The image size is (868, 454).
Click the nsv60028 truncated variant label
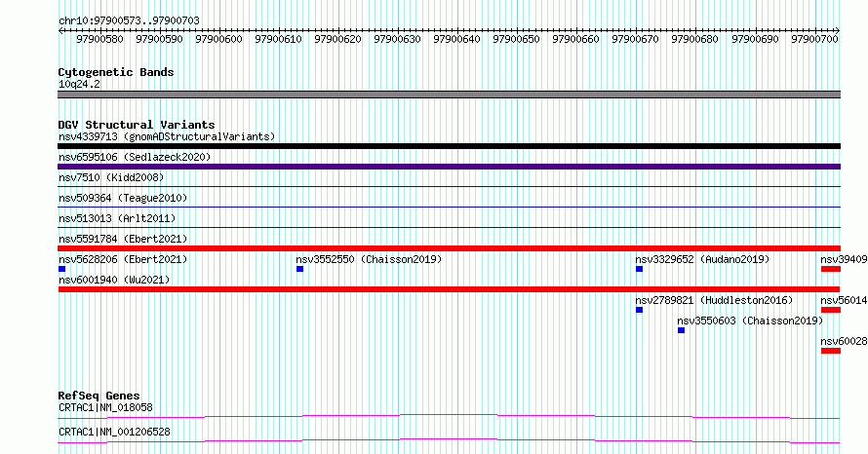(x=844, y=341)
